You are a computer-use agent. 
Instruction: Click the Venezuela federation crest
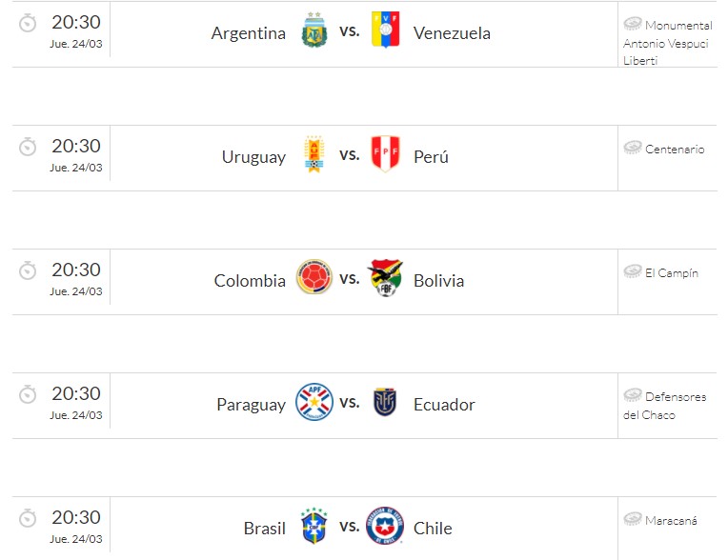[385, 30]
